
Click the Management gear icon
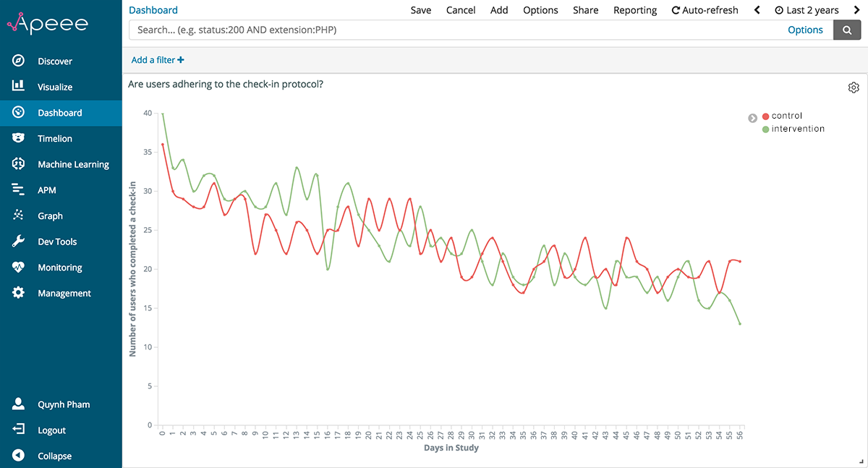pos(19,293)
